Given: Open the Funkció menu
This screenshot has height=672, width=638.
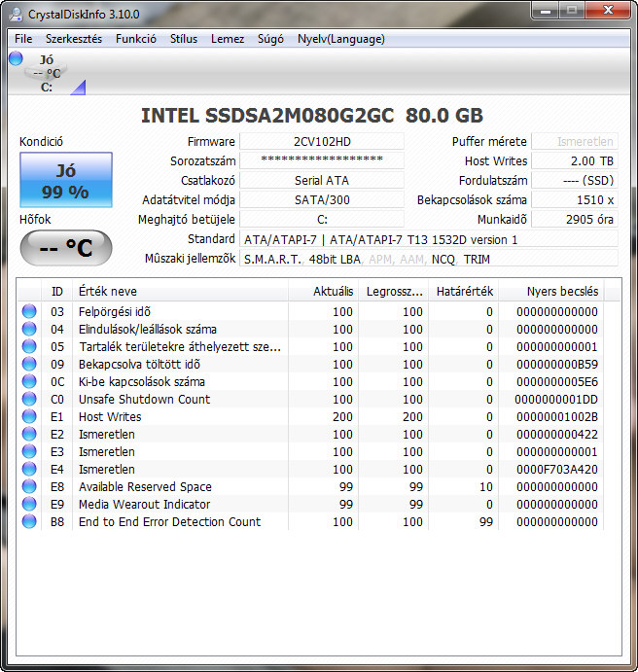Looking at the screenshot, I should click(x=136, y=39).
